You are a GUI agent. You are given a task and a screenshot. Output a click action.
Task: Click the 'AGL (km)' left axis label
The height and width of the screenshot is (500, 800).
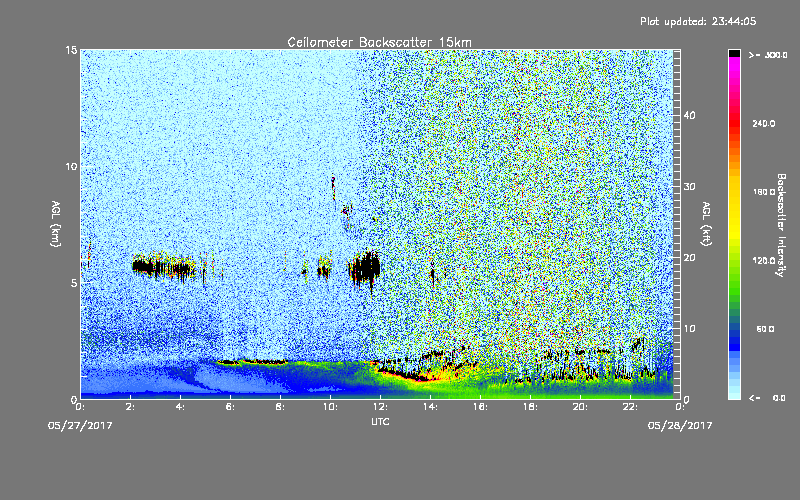(x=55, y=224)
